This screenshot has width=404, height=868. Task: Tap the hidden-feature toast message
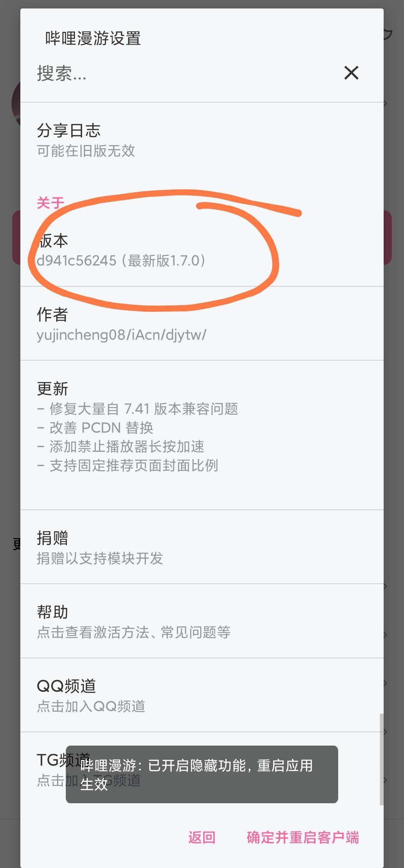coord(202,774)
